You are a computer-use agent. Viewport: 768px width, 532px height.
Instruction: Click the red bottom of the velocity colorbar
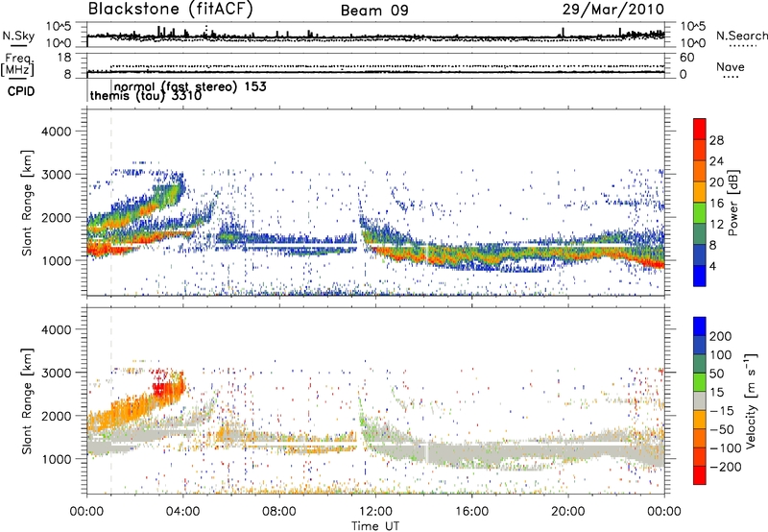[700, 475]
